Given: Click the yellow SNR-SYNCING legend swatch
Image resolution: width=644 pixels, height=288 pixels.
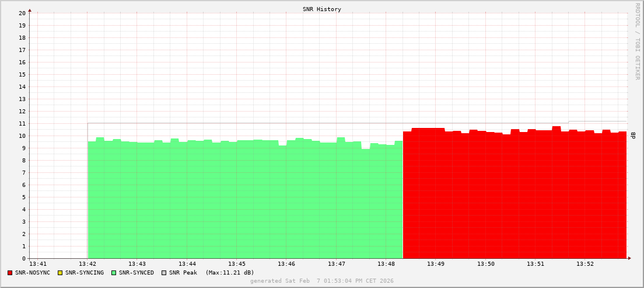Looking at the screenshot, I should pyautogui.click(x=60, y=273).
